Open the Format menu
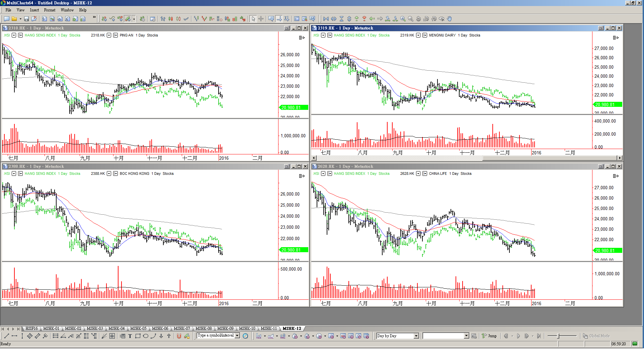The height and width of the screenshot is (354, 644). [x=50, y=10]
